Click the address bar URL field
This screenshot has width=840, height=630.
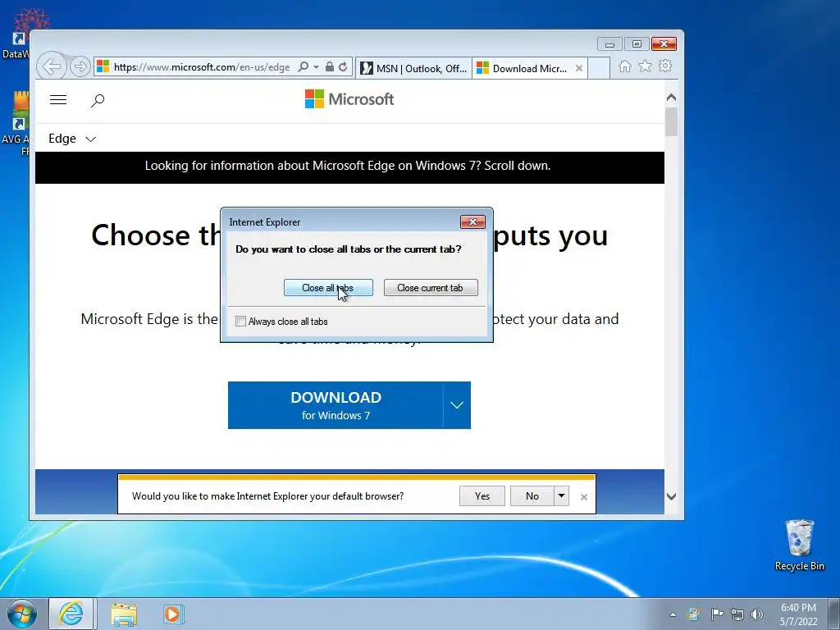202,67
